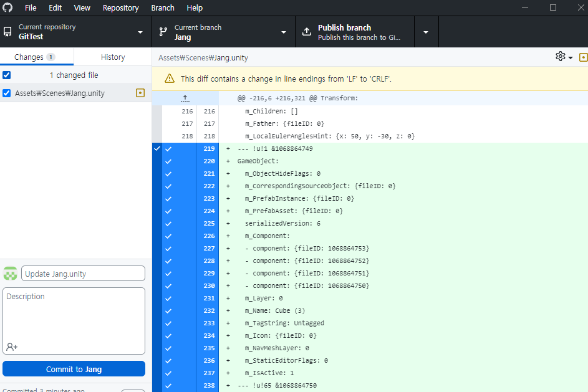Click line 229 component fileID 1068864751
This screenshot has height=392, width=588.
click(307, 273)
